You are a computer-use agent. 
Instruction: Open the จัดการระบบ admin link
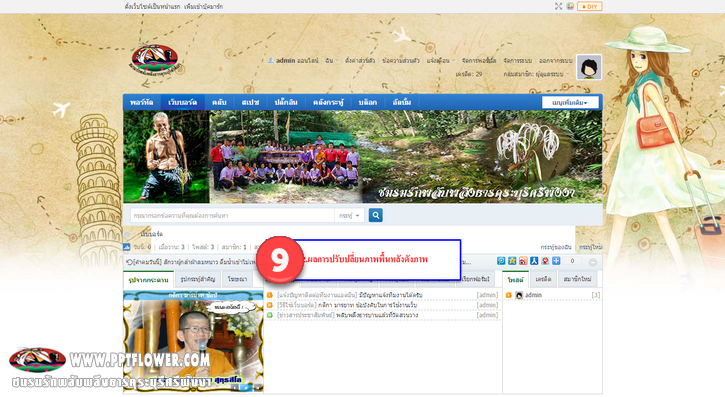tap(517, 61)
